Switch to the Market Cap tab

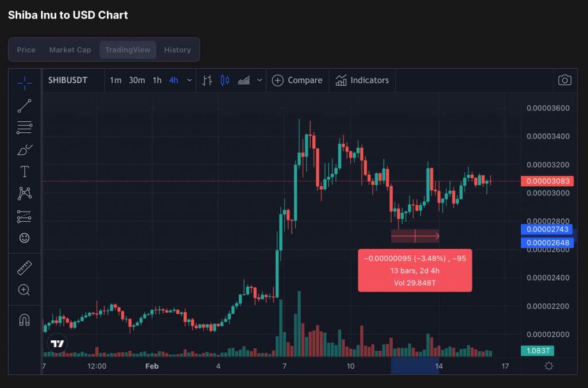pyautogui.click(x=70, y=50)
